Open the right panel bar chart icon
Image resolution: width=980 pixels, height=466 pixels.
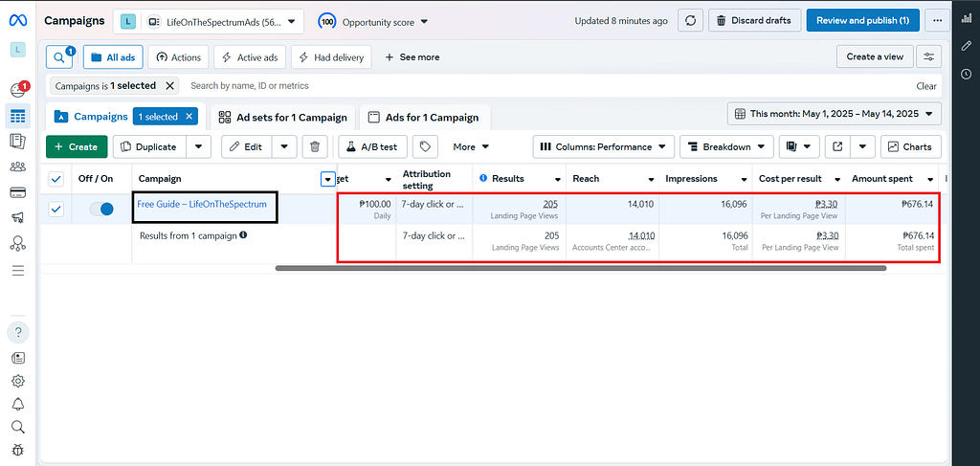click(967, 18)
